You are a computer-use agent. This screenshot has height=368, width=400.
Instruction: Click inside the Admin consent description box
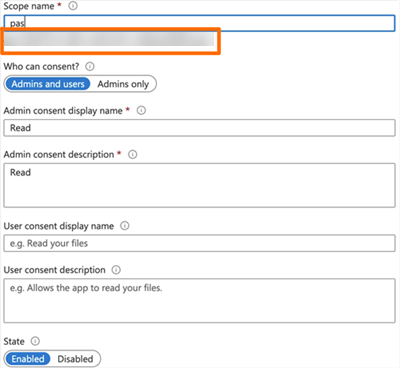[x=199, y=185]
